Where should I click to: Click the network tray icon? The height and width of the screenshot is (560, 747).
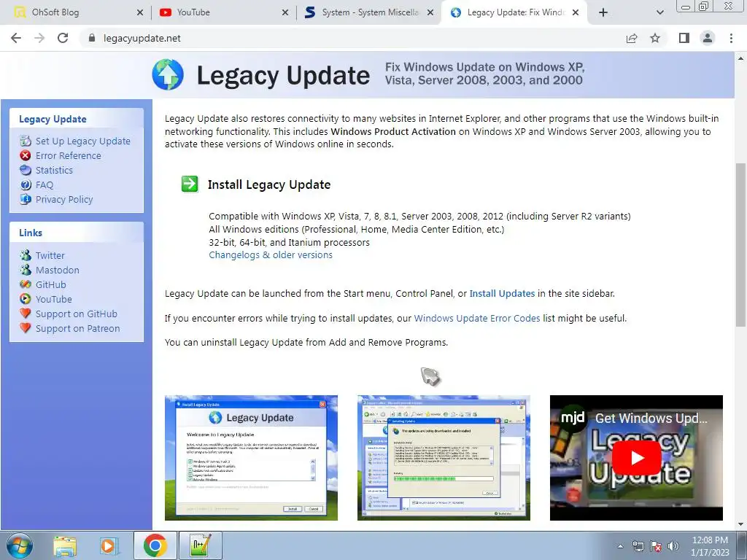tap(638, 546)
